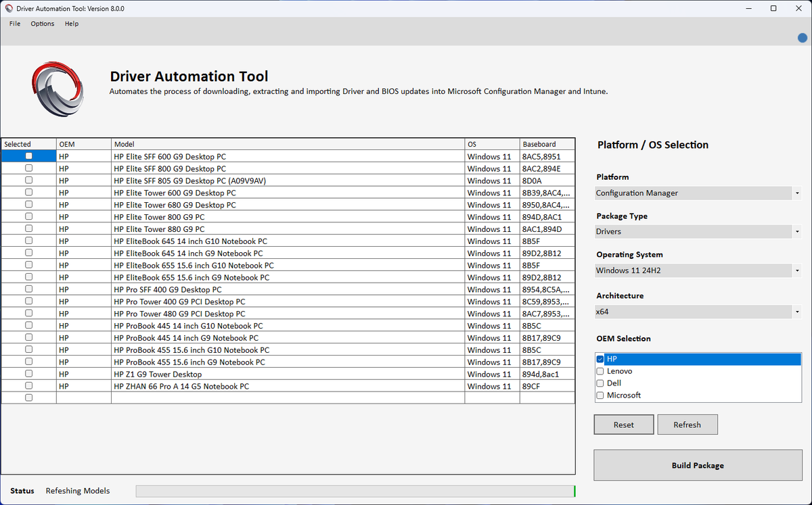
Task: Click baseboard cell 8D0A
Action: tap(547, 181)
